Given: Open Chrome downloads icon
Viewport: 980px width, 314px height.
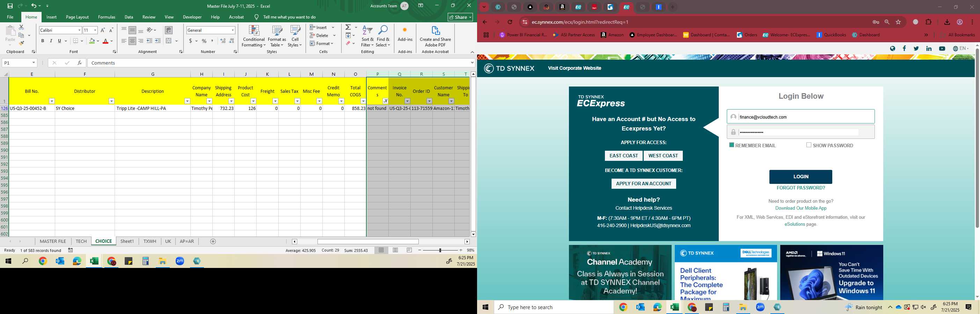Looking at the screenshot, I should pos(947,22).
